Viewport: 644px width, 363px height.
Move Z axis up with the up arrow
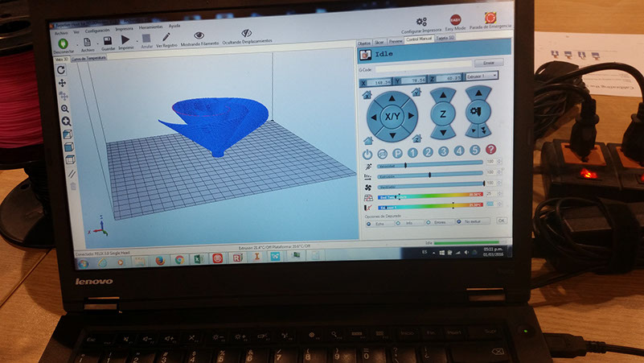point(443,97)
